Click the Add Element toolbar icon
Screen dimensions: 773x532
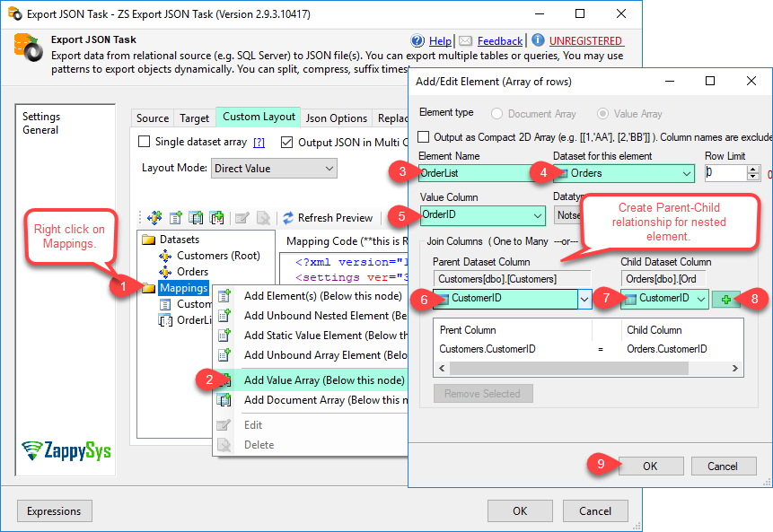[175, 217]
